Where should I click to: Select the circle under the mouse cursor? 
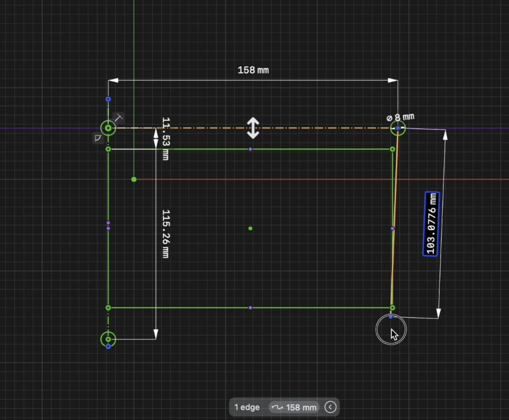391,330
